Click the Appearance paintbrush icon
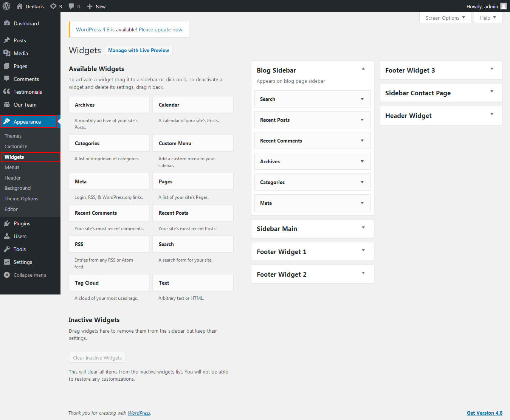510x420 pixels. (x=7, y=121)
